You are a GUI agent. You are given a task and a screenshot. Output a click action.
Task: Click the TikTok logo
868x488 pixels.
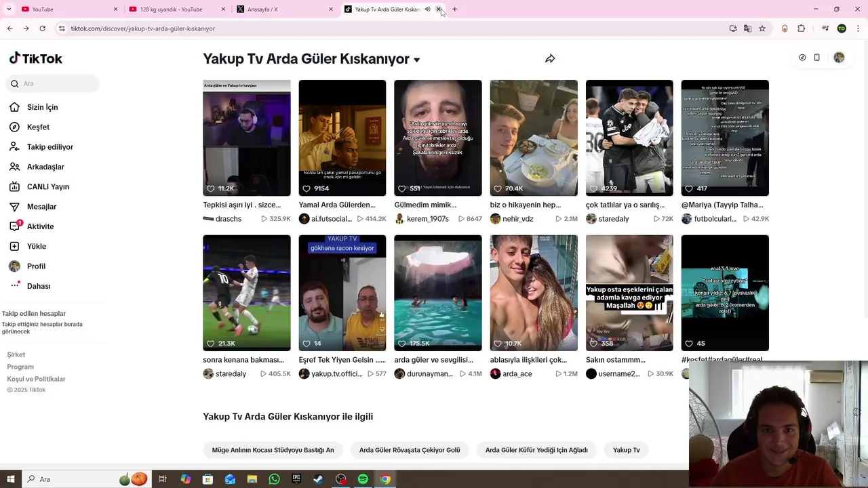pyautogui.click(x=35, y=58)
